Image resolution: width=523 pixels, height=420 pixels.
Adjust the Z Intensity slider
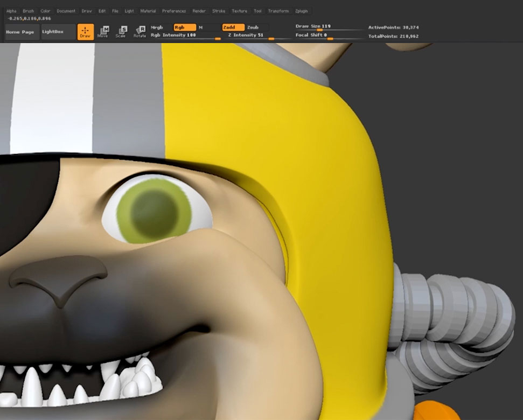[259, 36]
